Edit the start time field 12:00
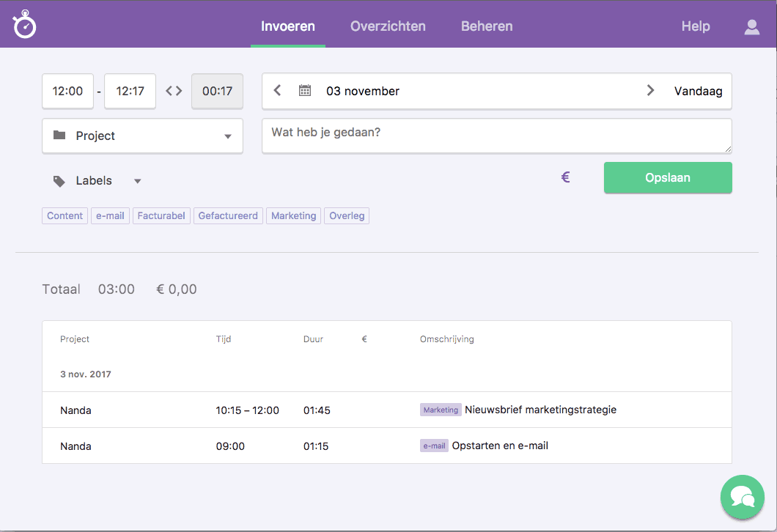Image resolution: width=777 pixels, height=532 pixels. point(68,91)
